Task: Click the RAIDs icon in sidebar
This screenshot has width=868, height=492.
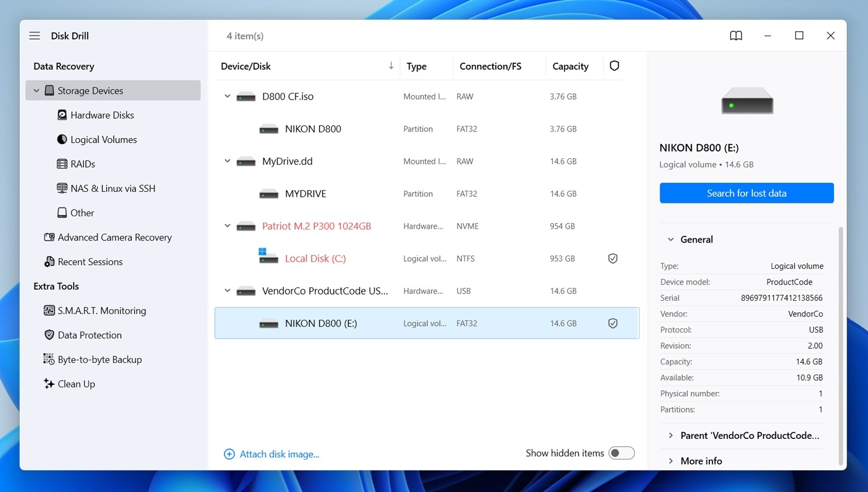Action: tap(62, 164)
